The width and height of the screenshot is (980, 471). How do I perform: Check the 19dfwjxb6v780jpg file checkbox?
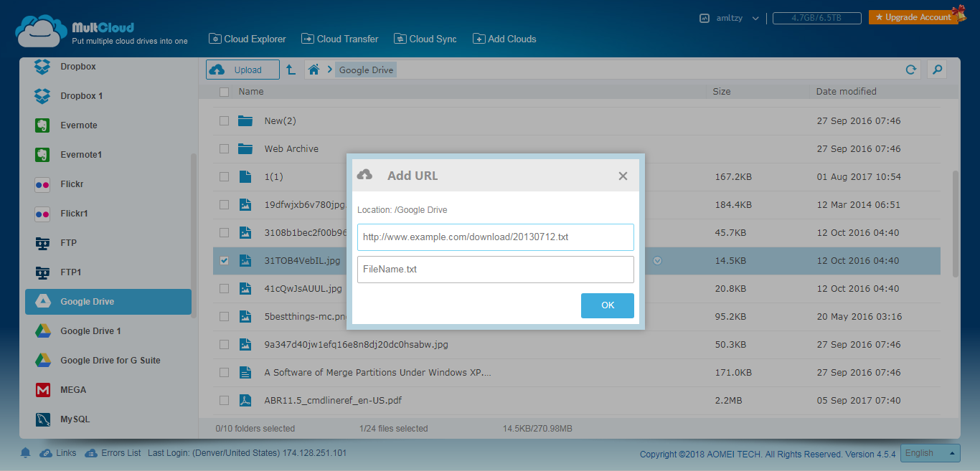[x=224, y=204]
